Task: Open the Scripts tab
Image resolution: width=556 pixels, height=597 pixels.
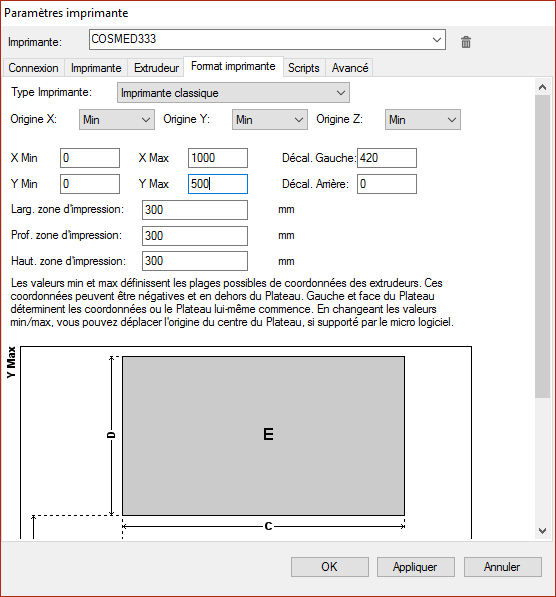Action: [x=304, y=68]
